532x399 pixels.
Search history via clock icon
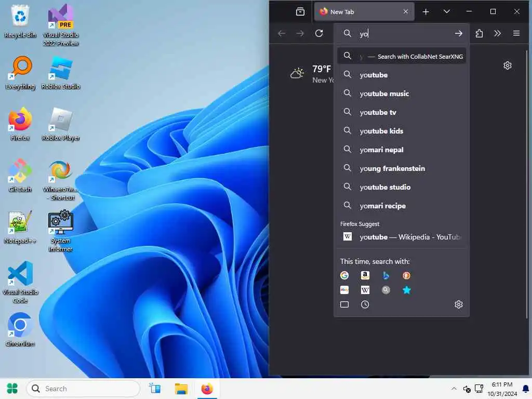point(365,304)
